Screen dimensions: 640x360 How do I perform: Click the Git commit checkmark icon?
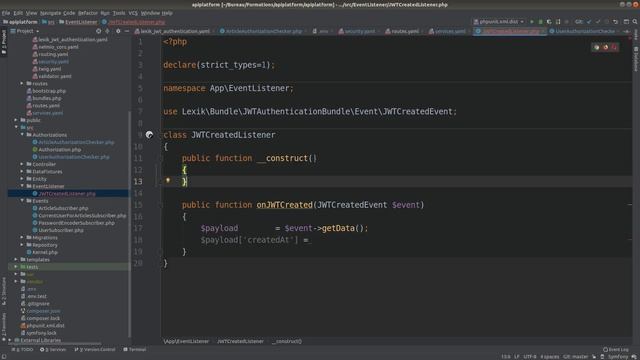click(x=598, y=22)
